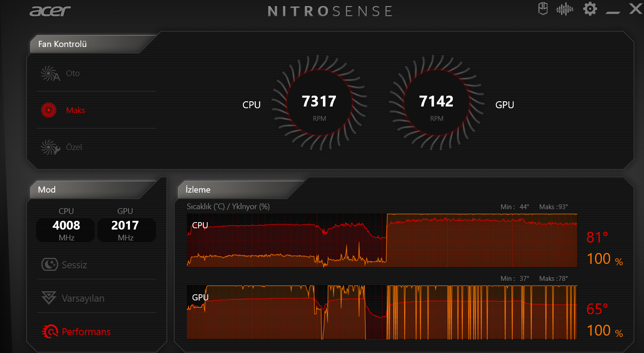Click the Performans mode icon

50,332
